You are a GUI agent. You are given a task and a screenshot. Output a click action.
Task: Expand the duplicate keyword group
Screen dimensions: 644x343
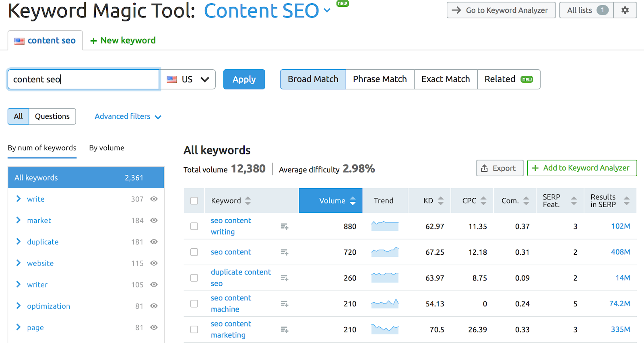point(18,241)
